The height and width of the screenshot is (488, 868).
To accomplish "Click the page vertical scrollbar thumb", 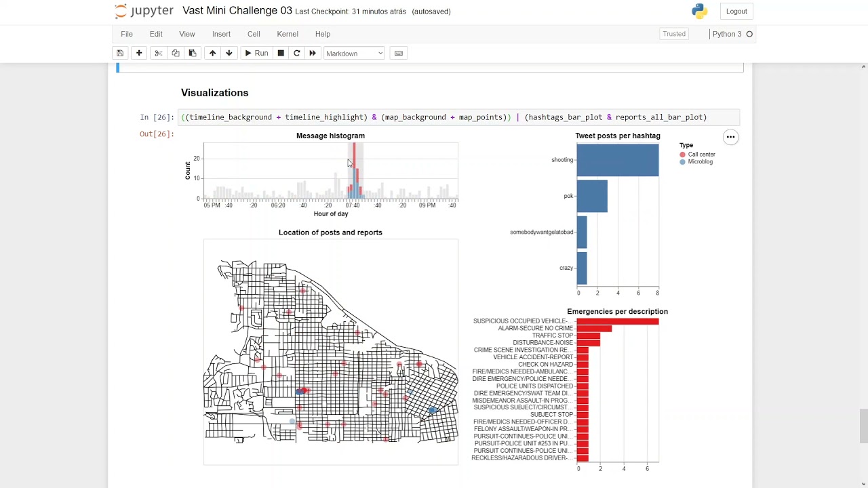I will 863,426.
